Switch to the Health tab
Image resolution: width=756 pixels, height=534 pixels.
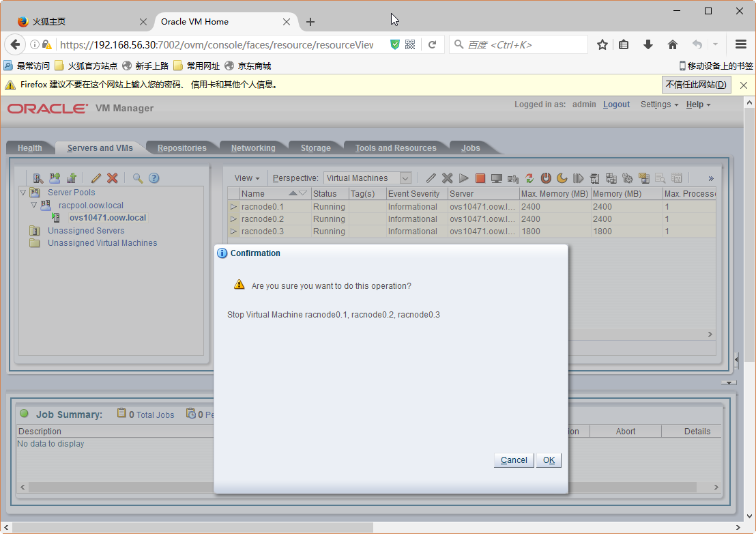tap(30, 148)
